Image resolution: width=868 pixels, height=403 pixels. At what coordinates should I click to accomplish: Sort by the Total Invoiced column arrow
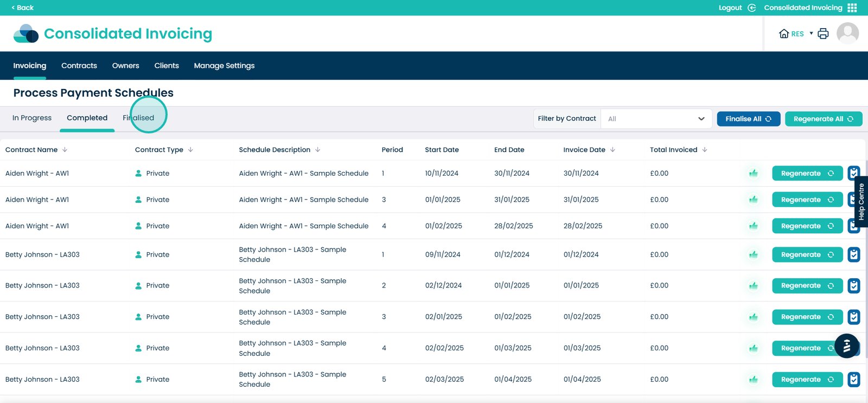[705, 150]
